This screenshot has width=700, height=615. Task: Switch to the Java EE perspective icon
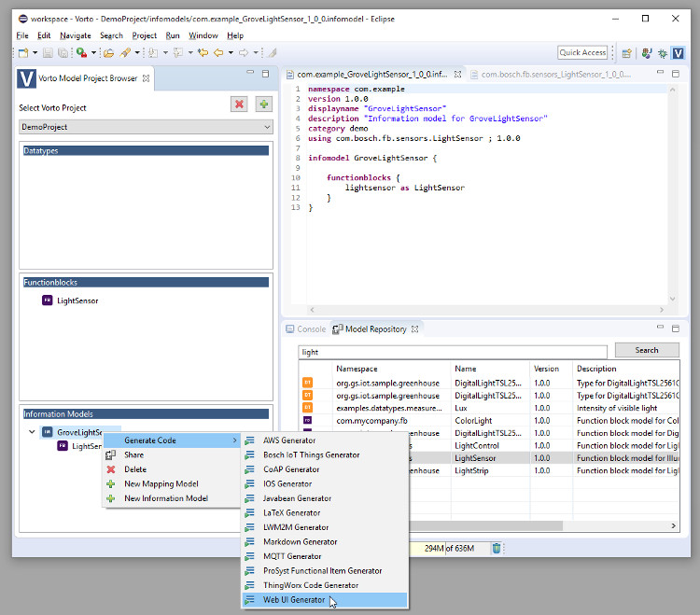click(x=647, y=53)
